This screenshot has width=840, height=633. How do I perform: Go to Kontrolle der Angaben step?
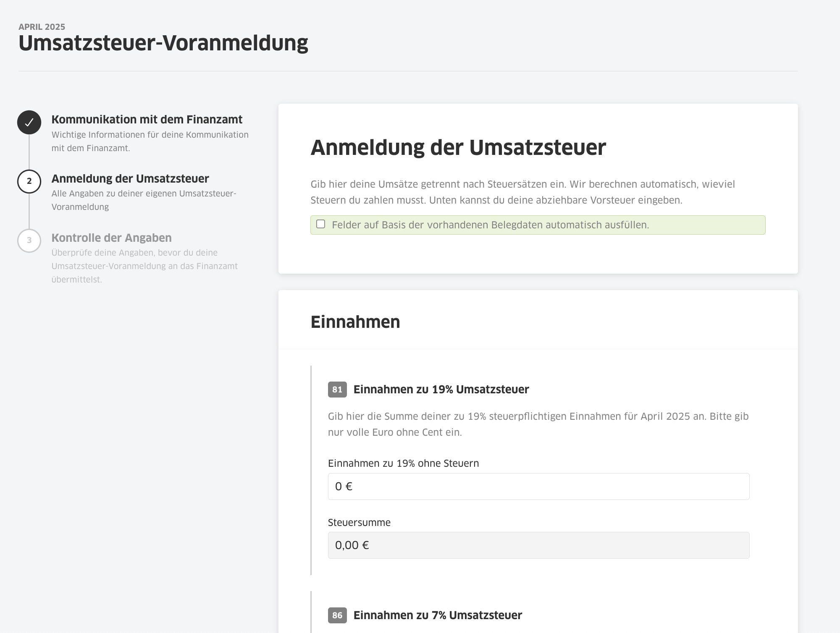click(x=111, y=238)
